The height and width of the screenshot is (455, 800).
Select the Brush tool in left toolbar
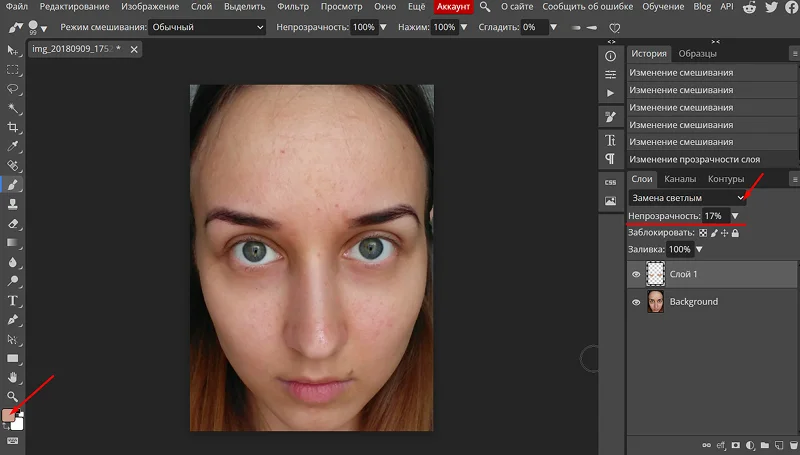tap(13, 185)
